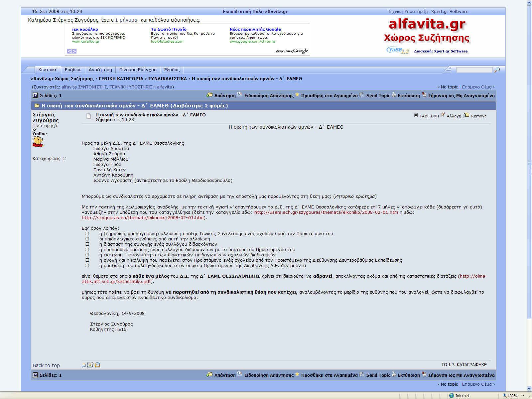This screenshot has width=532, height=399.
Task: Open the users.sch.gr complaint link
Action: (326, 212)
